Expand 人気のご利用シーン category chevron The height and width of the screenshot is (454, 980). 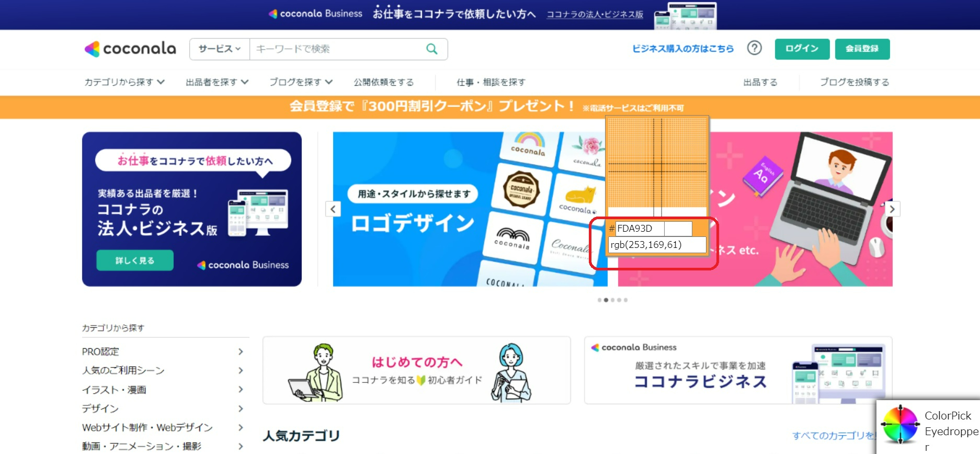(x=241, y=370)
